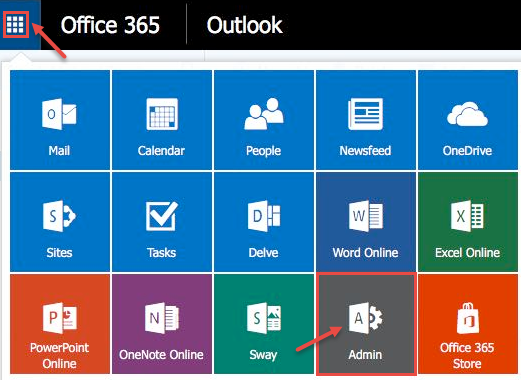The width and height of the screenshot is (521, 380).
Task: Launch the People app tile
Action: pyautogui.click(x=264, y=120)
